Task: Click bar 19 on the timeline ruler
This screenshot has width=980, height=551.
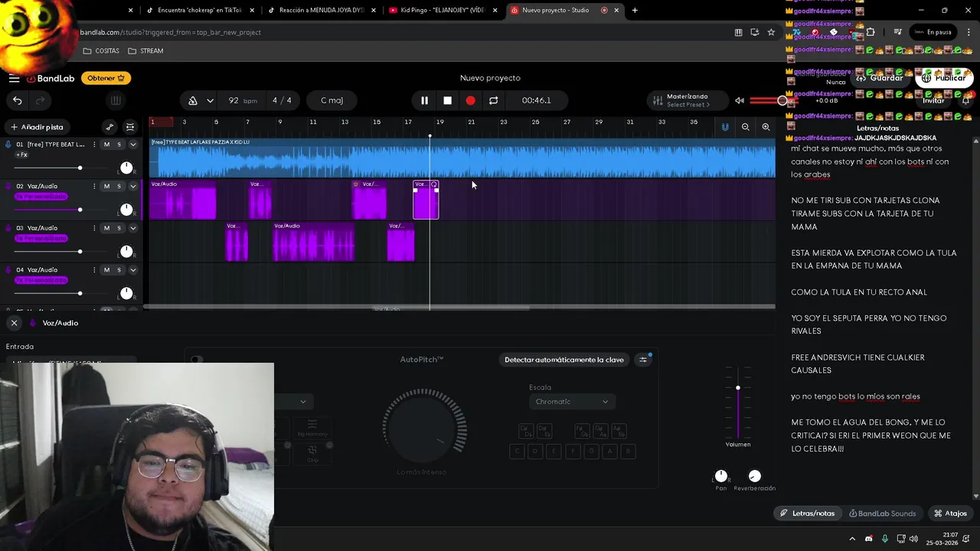Action: pyautogui.click(x=439, y=122)
